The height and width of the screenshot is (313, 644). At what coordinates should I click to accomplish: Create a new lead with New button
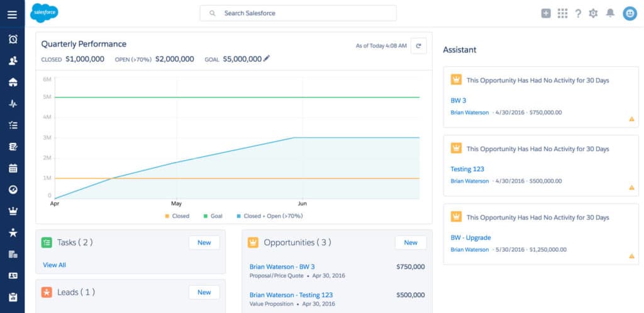tap(204, 292)
